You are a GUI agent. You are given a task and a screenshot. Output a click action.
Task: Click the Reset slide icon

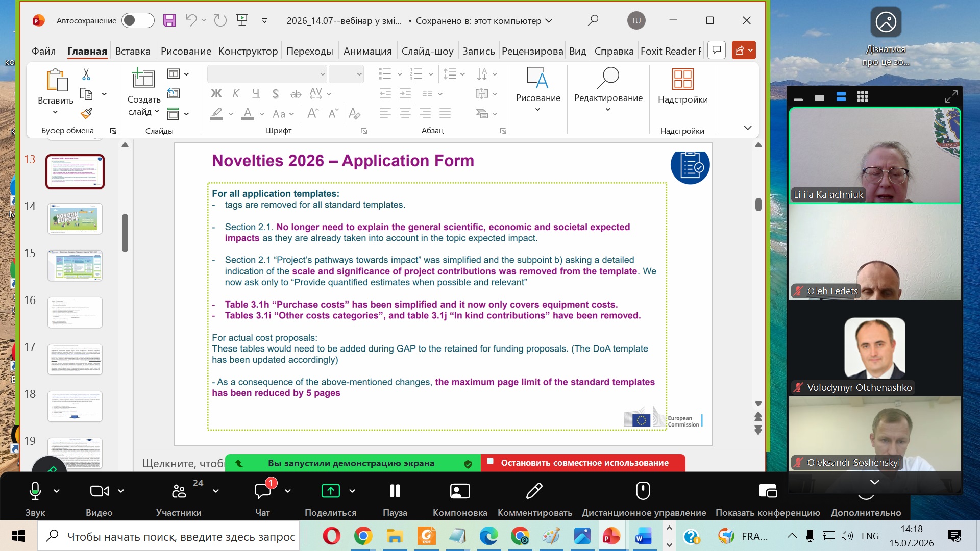point(174,93)
